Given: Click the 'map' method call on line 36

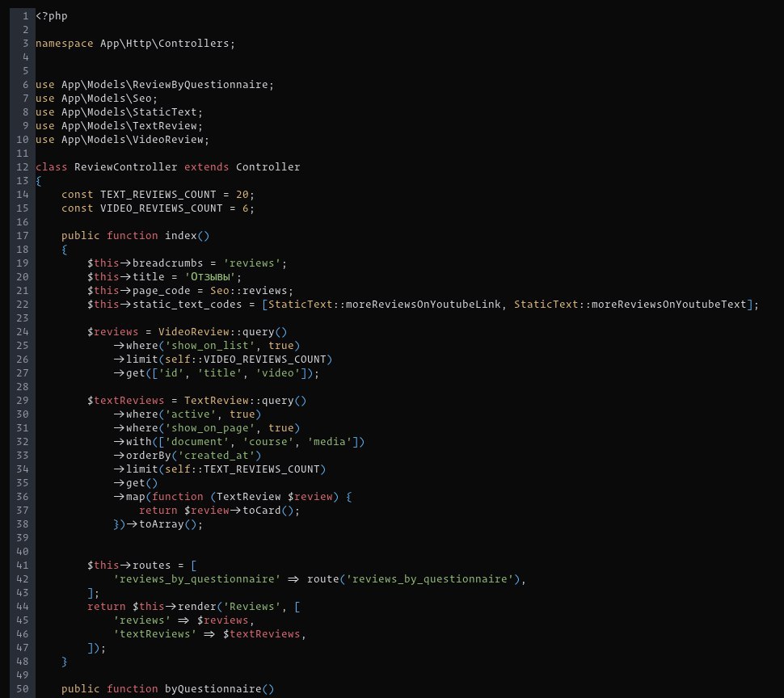Looking at the screenshot, I should pyautogui.click(x=135, y=497).
